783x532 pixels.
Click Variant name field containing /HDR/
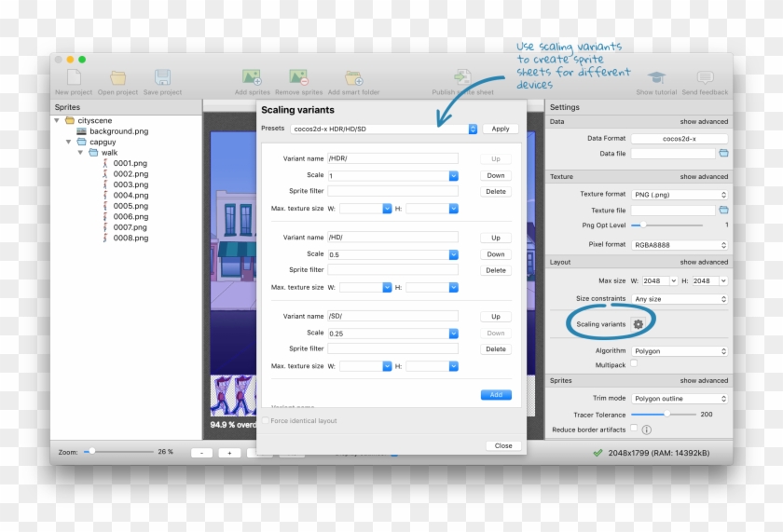392,158
